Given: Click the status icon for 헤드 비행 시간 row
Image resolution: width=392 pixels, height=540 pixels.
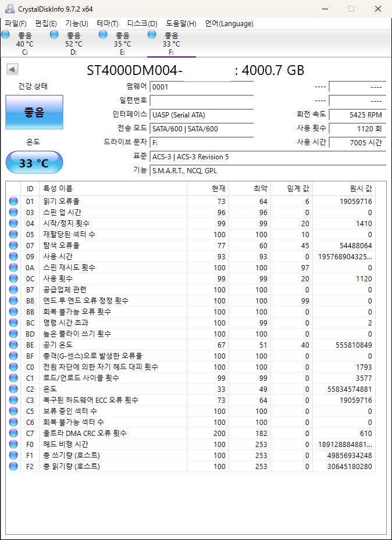Looking at the screenshot, I should click(x=13, y=444).
